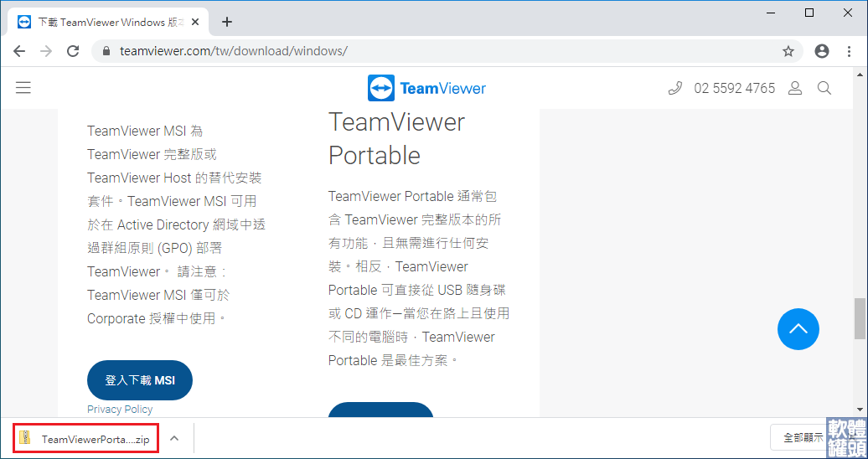Click the scrollbar down arrow
This screenshot has width=868, height=459.
[860, 410]
